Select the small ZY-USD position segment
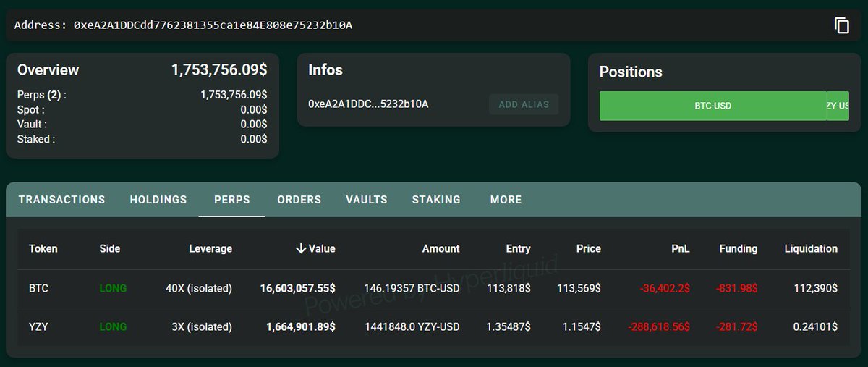868x367 pixels. [x=838, y=106]
